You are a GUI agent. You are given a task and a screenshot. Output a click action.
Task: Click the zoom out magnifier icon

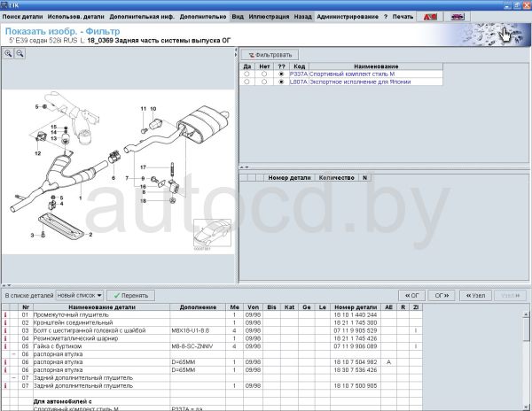[20, 53]
